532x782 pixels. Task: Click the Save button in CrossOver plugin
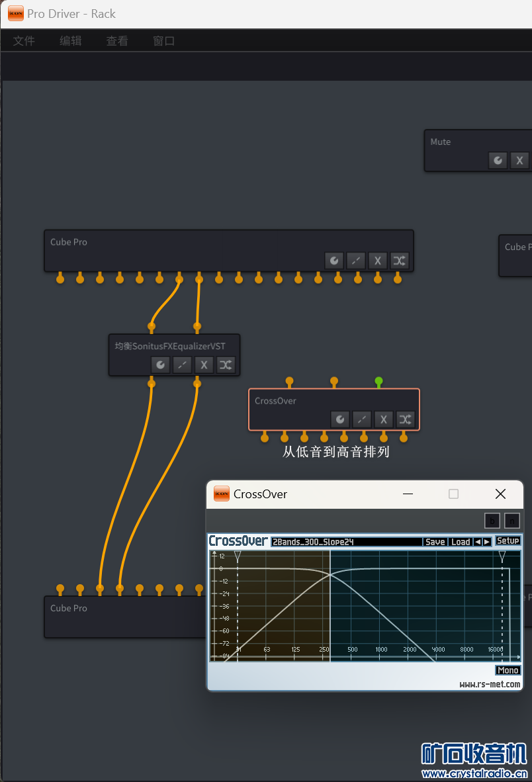435,542
